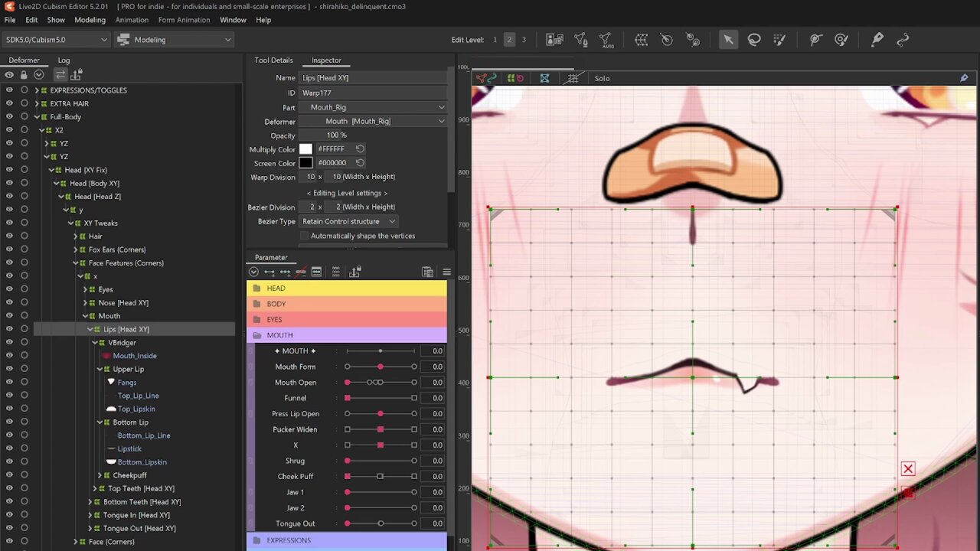Toggle the lock circle for Nose [Head XY]

[24, 302]
